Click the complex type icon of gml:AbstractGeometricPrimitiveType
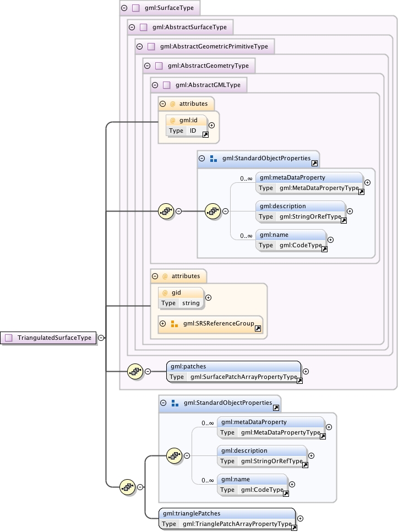The height and width of the screenshot is (532, 398). coord(151,46)
